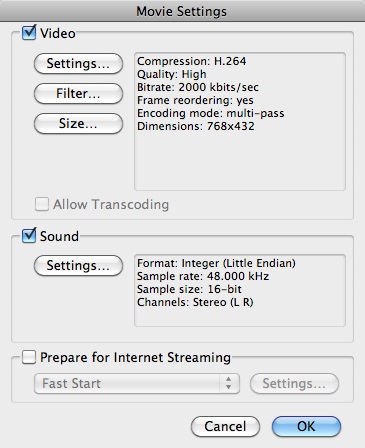This screenshot has height=448, width=365.
Task: Click the Allow Transcoding label text
Action: [x=111, y=204]
